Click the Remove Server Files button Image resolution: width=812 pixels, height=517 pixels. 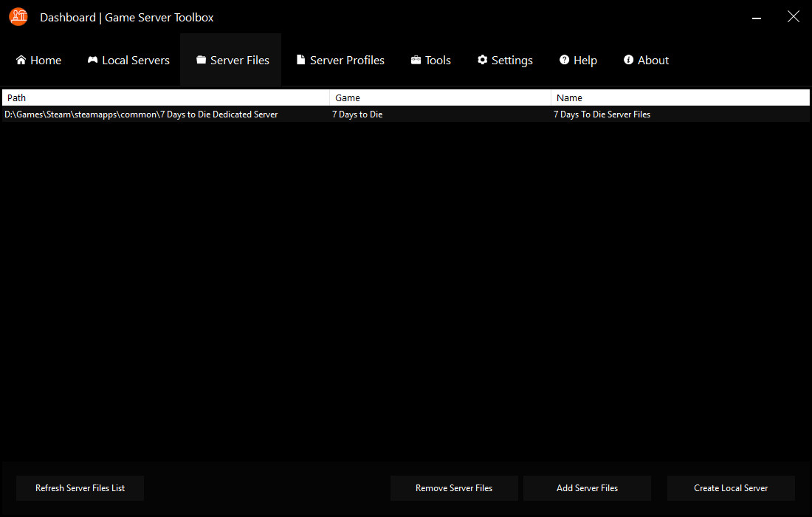[x=454, y=488]
